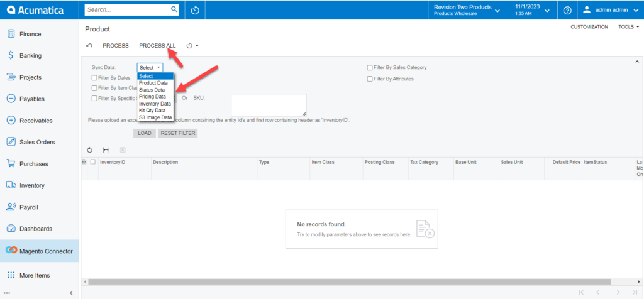This screenshot has height=299, width=644.
Task: Enable Filter By Sales Category checkbox
Action: 370,68
